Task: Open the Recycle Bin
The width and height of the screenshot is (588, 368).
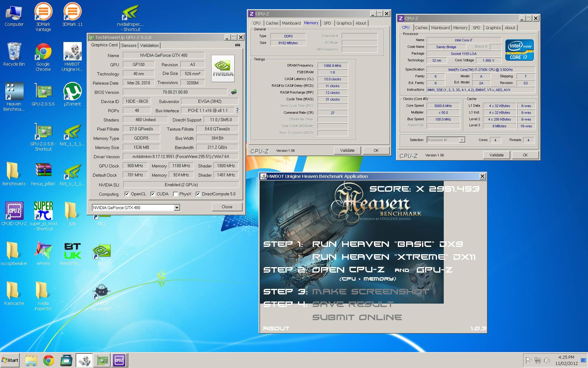Action: pyautogui.click(x=14, y=55)
